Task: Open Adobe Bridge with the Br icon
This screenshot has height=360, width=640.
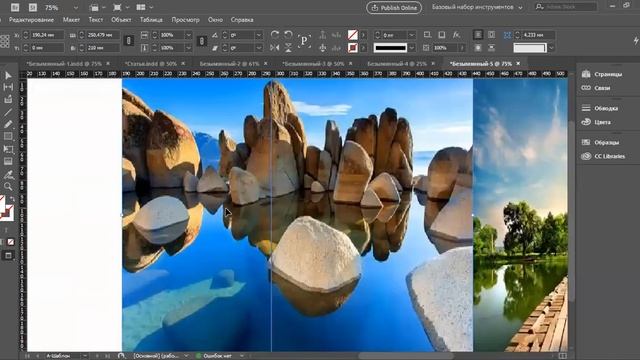Action: tap(15, 7)
